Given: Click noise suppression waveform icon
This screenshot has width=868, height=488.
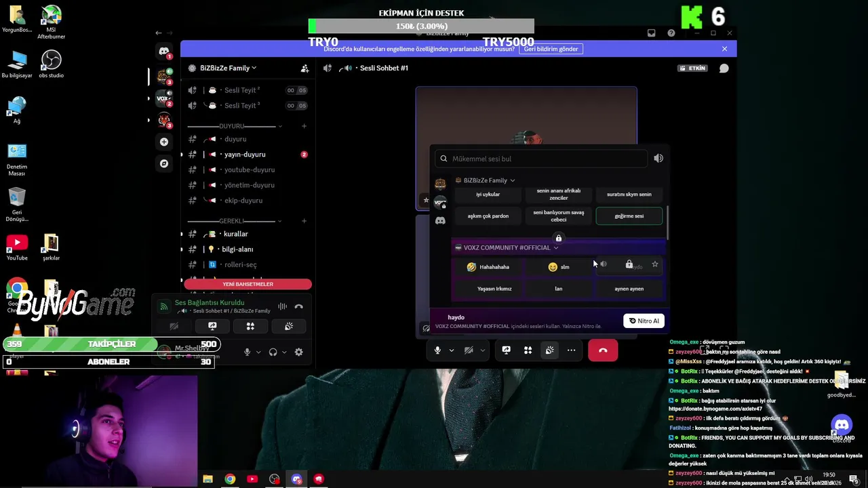Looking at the screenshot, I should click(x=282, y=306).
